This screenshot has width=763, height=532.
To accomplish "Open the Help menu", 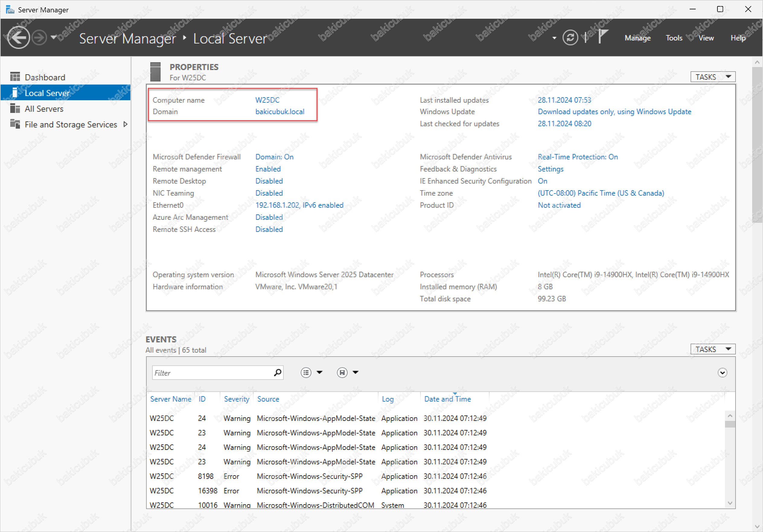I will pyautogui.click(x=738, y=38).
